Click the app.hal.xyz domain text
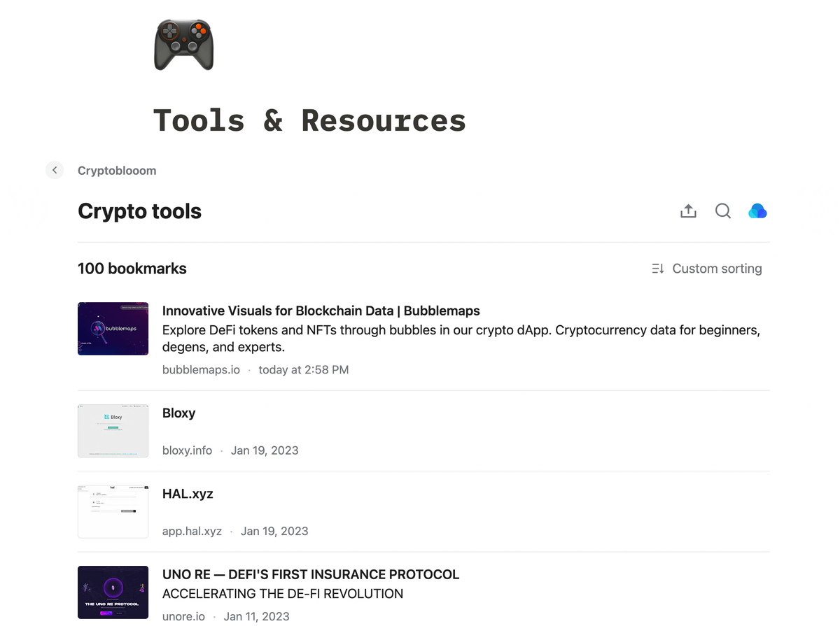 pyautogui.click(x=192, y=531)
